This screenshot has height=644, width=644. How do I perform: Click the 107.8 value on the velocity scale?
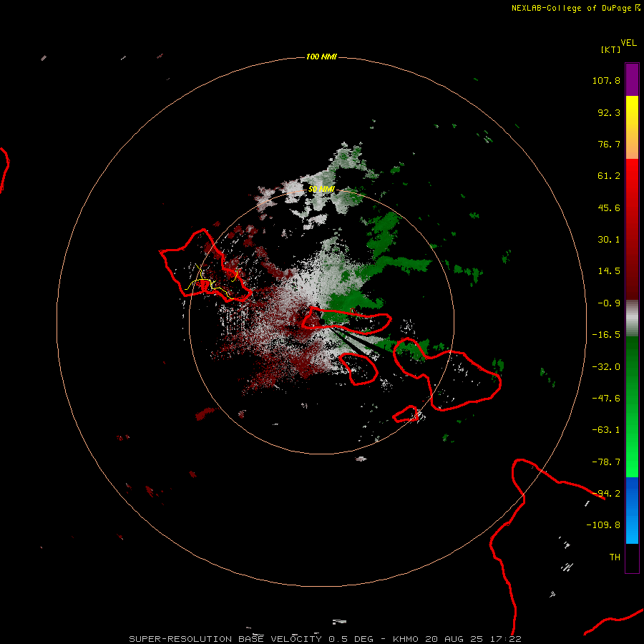pyautogui.click(x=606, y=80)
